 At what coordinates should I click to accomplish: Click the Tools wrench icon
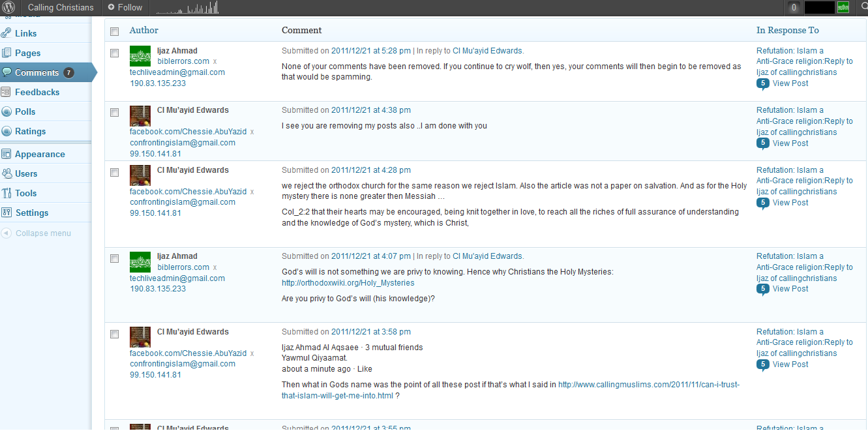point(7,193)
